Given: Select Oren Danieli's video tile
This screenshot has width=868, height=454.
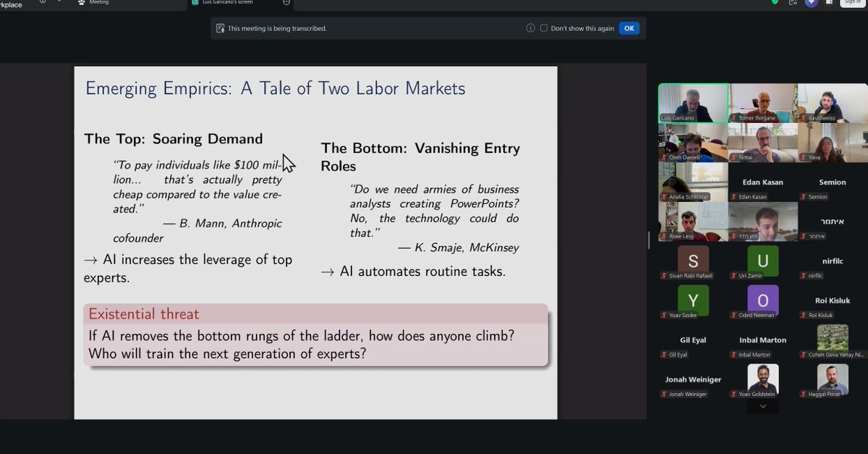Looking at the screenshot, I should pos(693,143).
